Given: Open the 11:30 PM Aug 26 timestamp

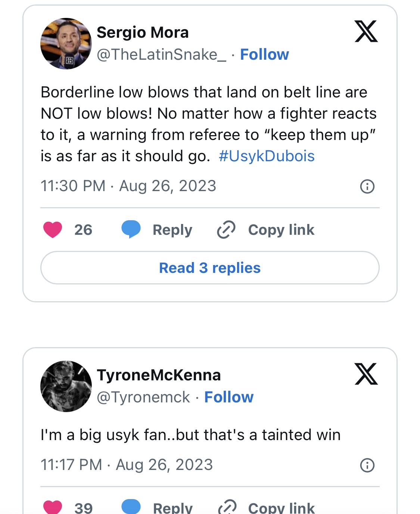Looking at the screenshot, I should tap(128, 186).
